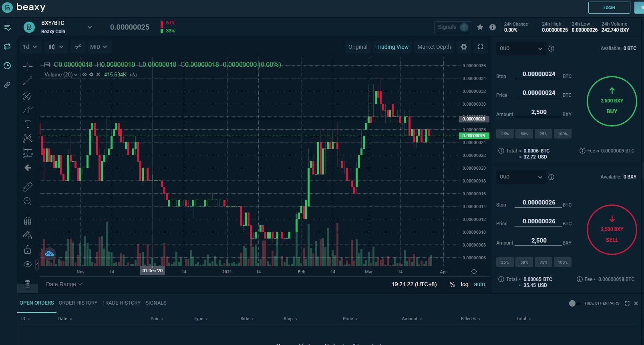Open the buy order type OUO dropdown
The image size is (644, 345).
521,48
